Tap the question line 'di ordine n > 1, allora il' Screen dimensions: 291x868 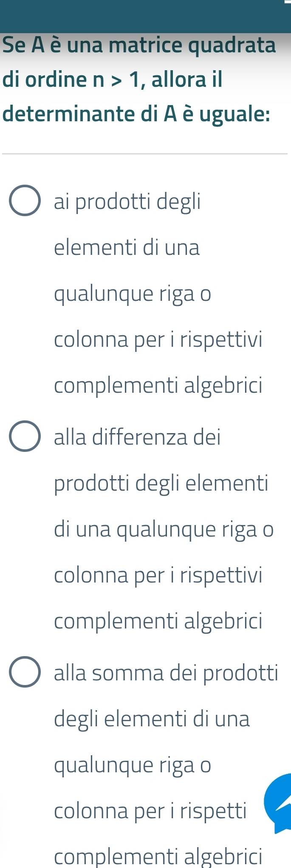(112, 80)
